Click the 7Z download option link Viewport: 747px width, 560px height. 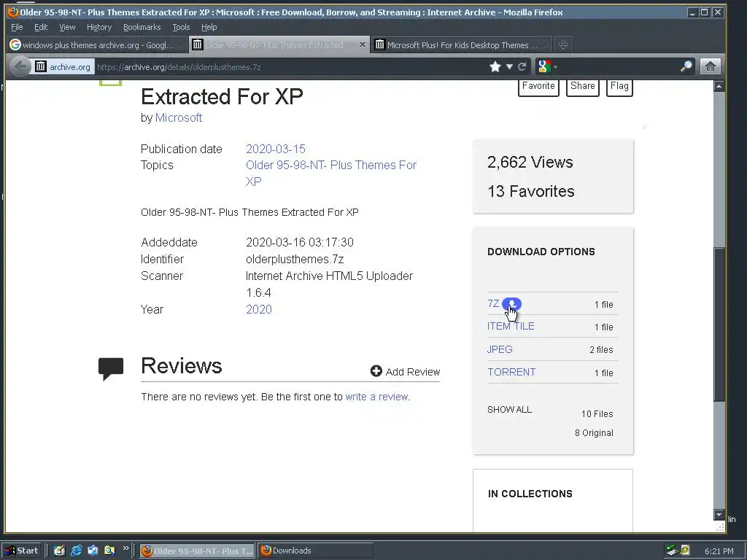[x=493, y=304]
